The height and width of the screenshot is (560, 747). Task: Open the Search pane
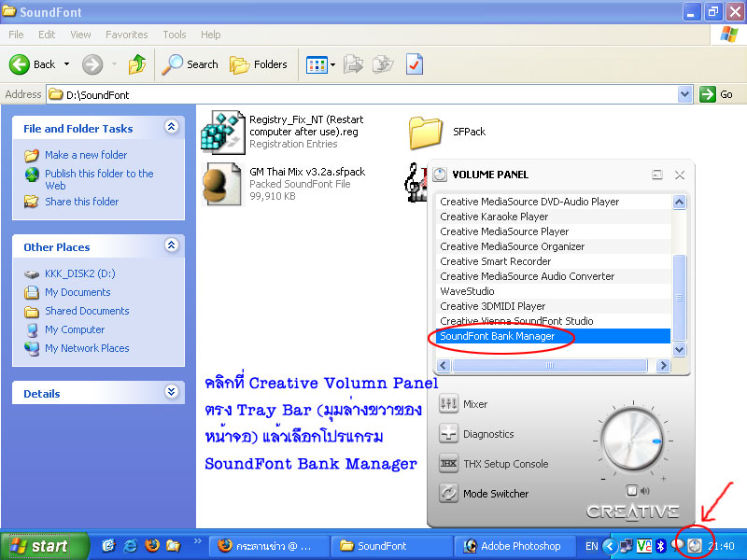190,64
